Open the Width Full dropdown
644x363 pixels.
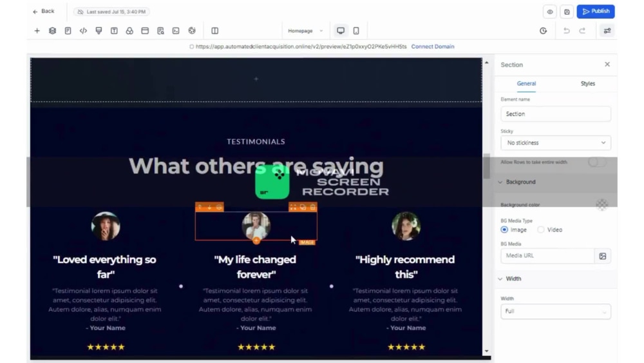556,311
